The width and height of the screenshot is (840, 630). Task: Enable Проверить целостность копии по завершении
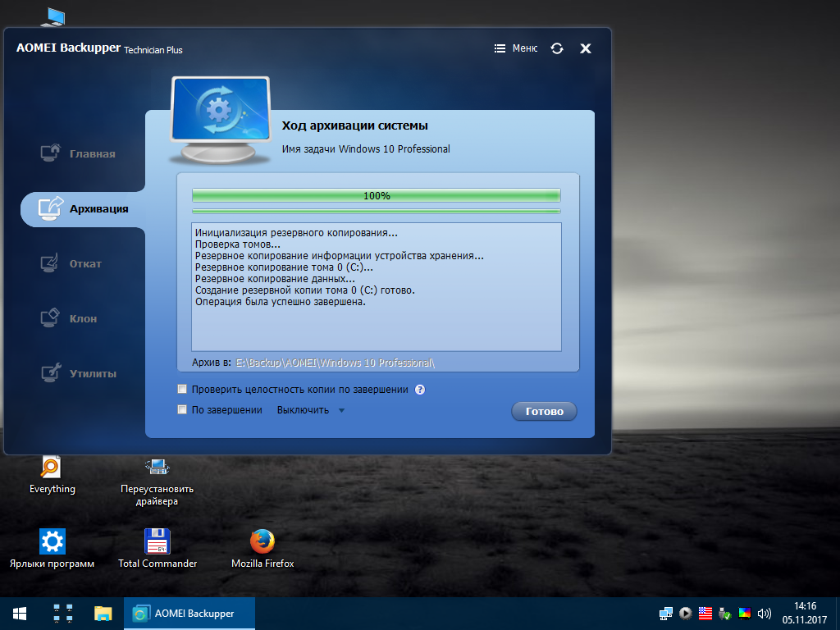[x=182, y=390]
